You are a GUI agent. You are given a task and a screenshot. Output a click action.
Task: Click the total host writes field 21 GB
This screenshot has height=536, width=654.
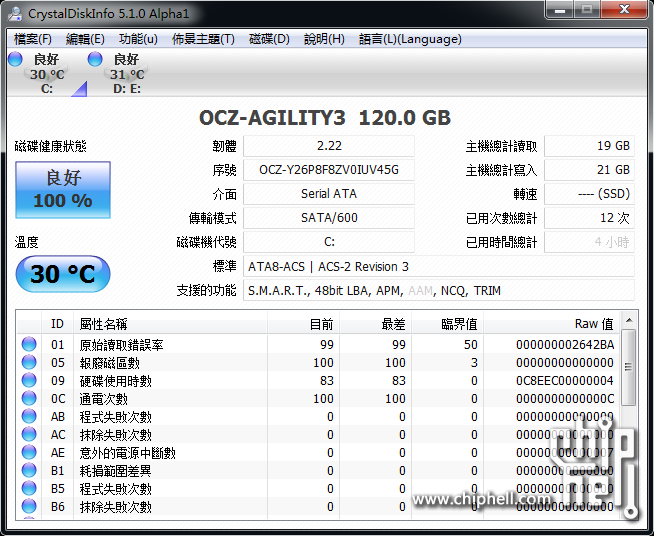(x=589, y=170)
